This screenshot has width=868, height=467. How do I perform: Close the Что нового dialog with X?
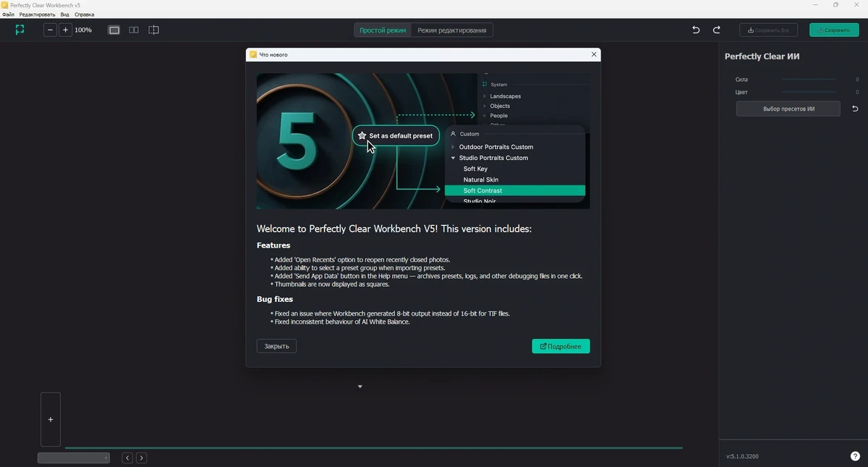point(594,54)
